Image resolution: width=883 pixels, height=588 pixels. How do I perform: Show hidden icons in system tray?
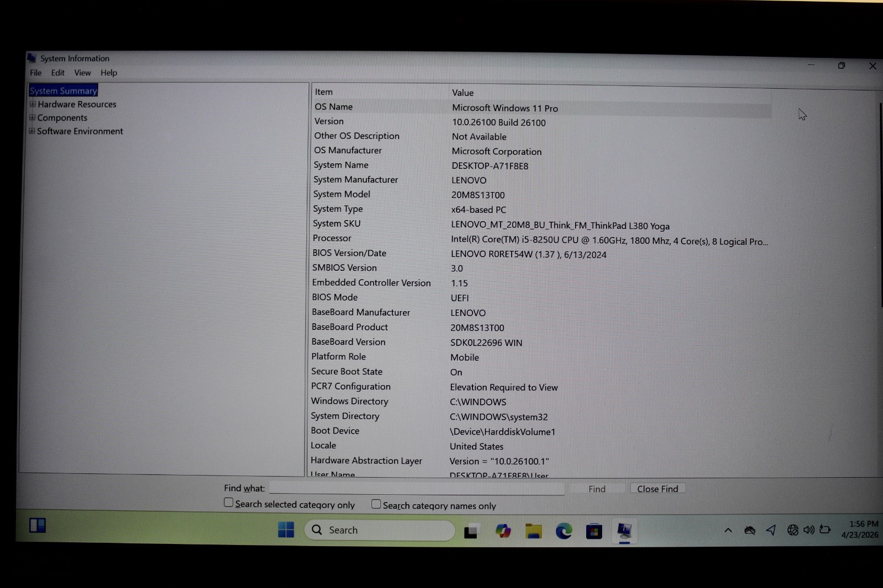coord(728,530)
